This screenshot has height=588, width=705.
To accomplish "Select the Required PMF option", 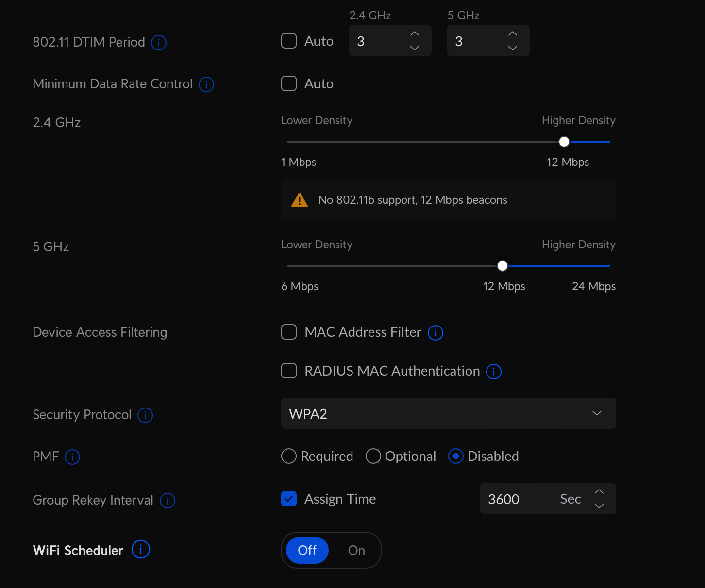I will click(x=288, y=456).
